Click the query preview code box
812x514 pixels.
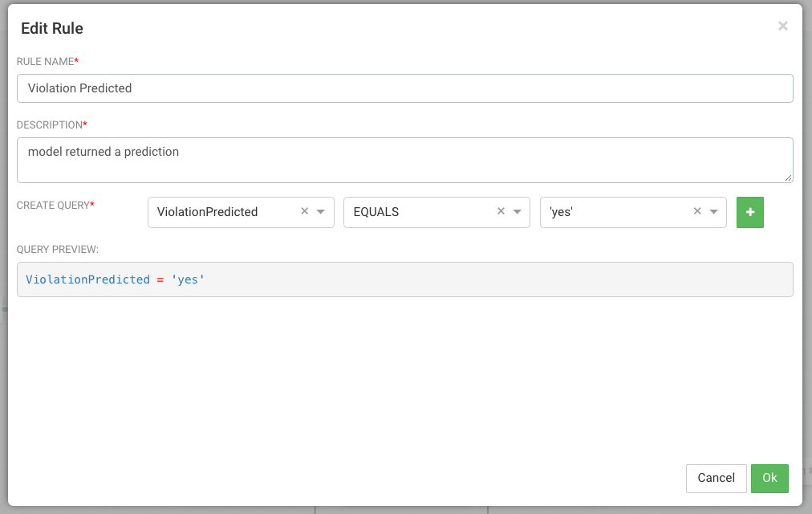pyautogui.click(x=404, y=279)
